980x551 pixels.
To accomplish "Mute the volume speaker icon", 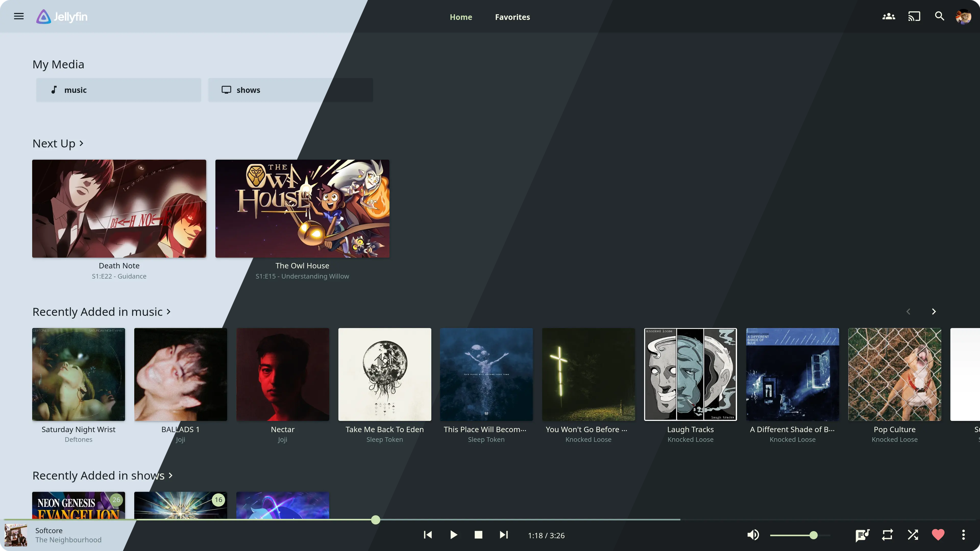I will pyautogui.click(x=753, y=535).
